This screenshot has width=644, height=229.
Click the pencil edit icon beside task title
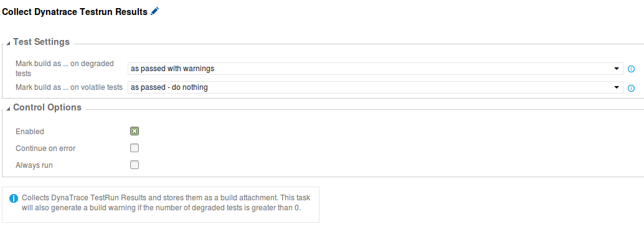pos(154,11)
